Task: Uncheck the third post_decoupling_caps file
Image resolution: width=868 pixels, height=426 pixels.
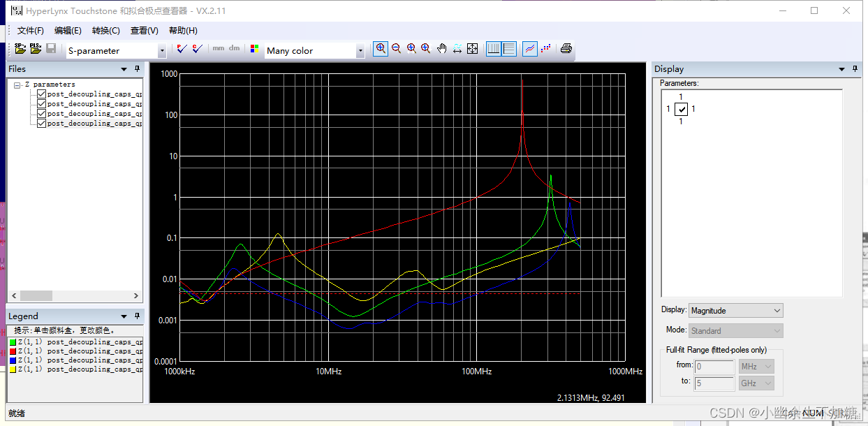Action: [42, 114]
